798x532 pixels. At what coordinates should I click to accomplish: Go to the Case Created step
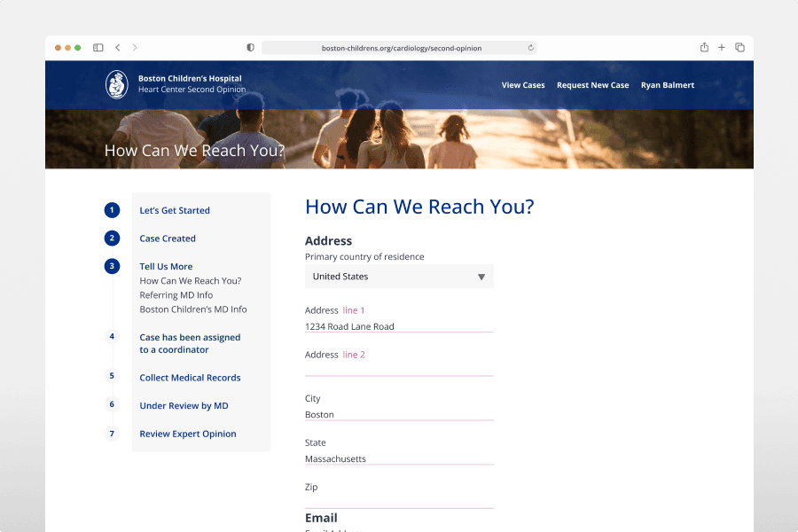[x=168, y=239]
